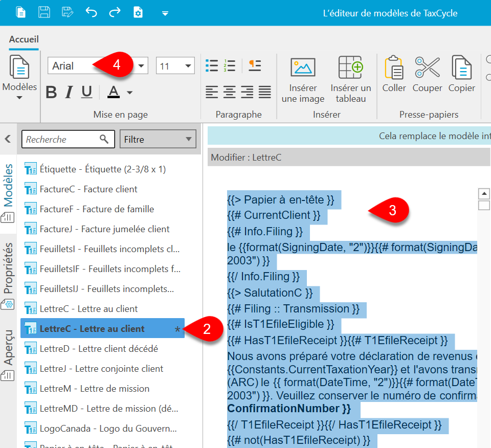Center the paragraph text
Image resolution: width=491 pixels, height=448 pixels.
coord(230,93)
